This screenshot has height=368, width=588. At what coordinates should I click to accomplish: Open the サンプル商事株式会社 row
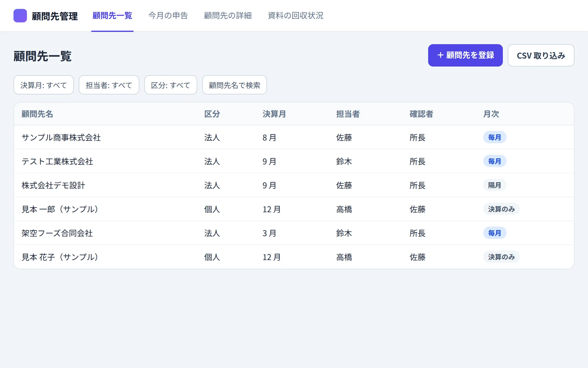[294, 137]
